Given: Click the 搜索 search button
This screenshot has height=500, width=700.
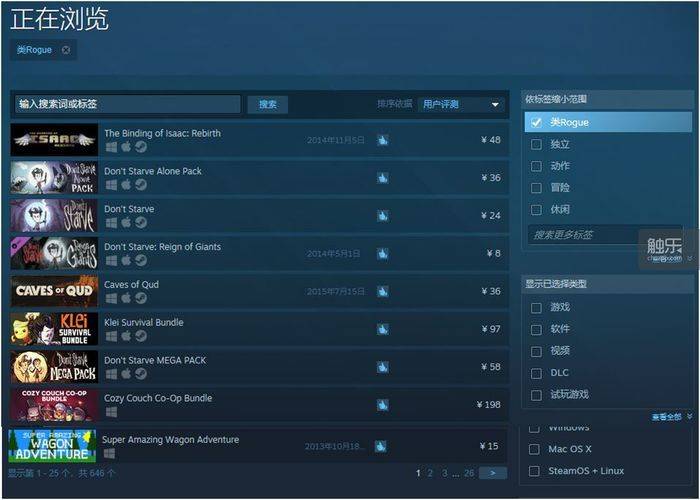Looking at the screenshot, I should (268, 104).
